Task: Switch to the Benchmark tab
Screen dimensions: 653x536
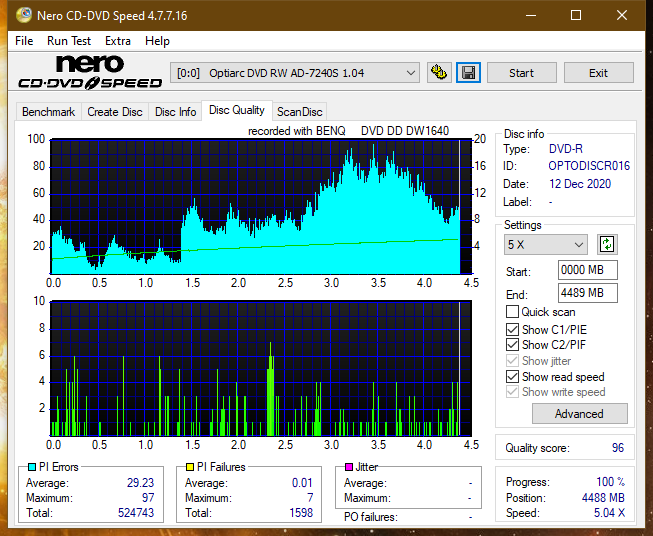Action: tap(49, 112)
